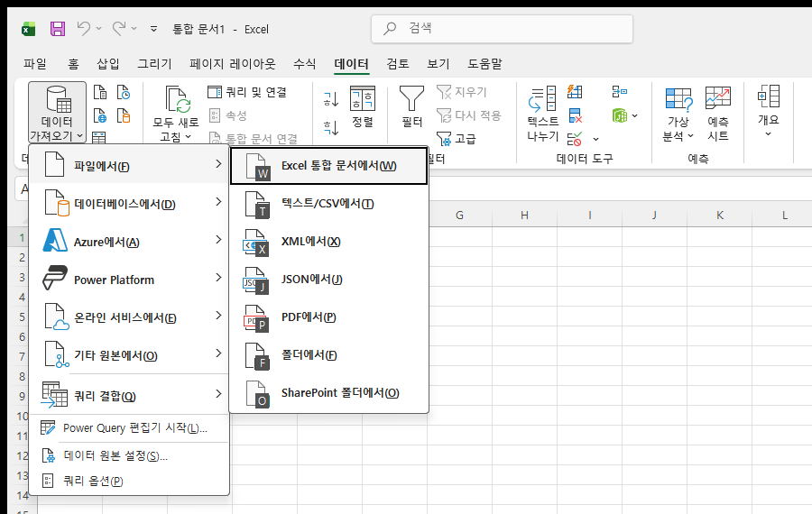Expand the 데이터베이스에서(D) submenu
The width and height of the screenshot is (812, 514).
(129, 204)
